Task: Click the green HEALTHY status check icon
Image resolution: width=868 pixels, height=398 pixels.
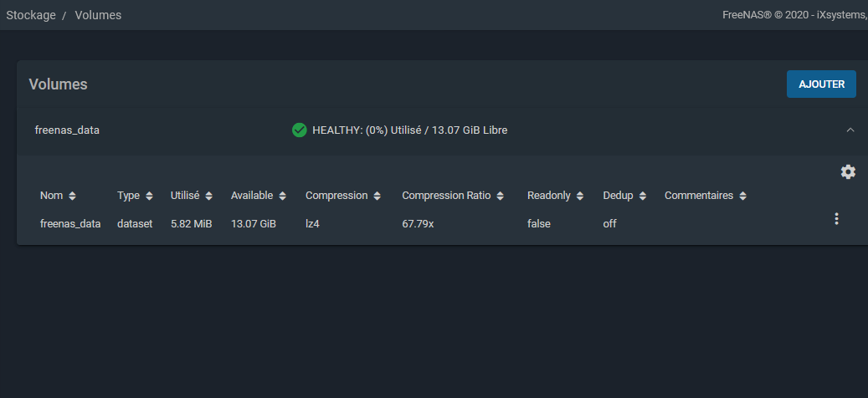Action: [x=299, y=130]
